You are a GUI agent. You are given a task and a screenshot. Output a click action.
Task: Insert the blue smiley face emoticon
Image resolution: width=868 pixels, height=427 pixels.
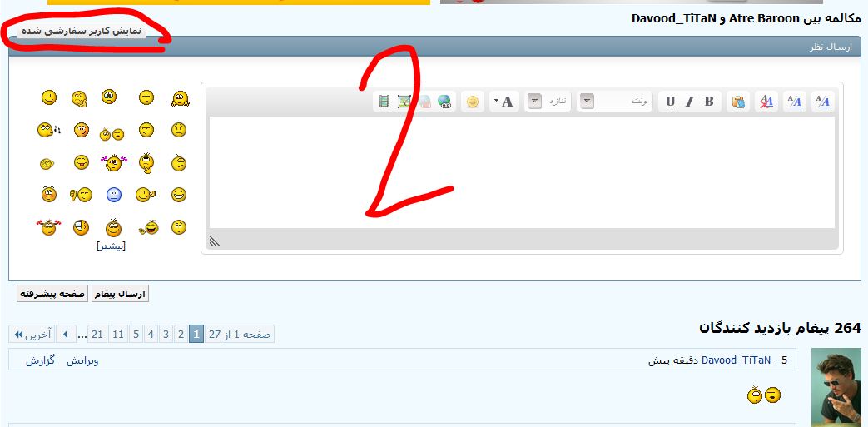[114, 195]
